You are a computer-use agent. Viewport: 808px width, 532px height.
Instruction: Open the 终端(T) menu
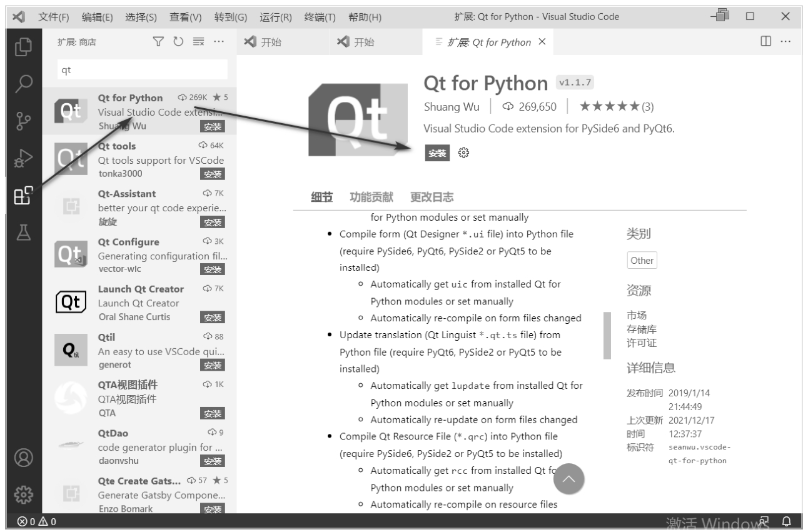tap(320, 17)
